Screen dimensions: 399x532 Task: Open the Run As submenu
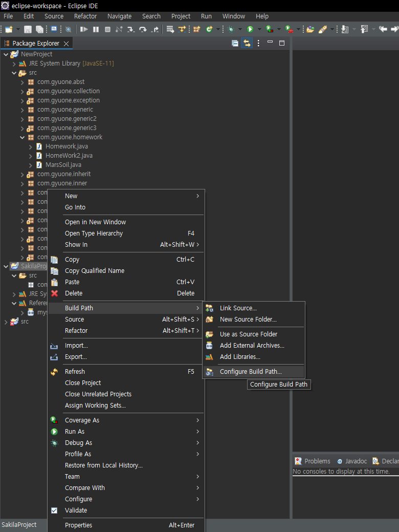point(126,432)
